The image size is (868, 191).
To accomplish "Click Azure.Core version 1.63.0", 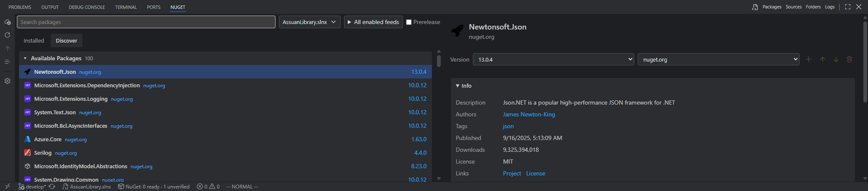I will (419, 139).
